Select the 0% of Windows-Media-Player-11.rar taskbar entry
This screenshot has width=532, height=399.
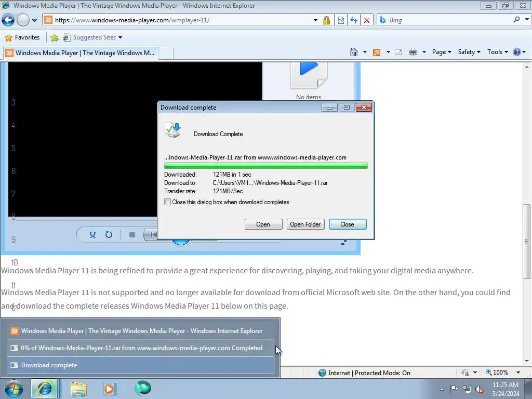click(x=140, y=348)
